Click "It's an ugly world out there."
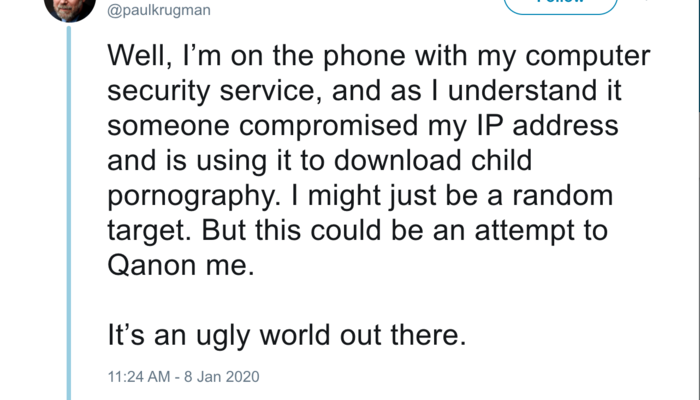 [x=285, y=335]
